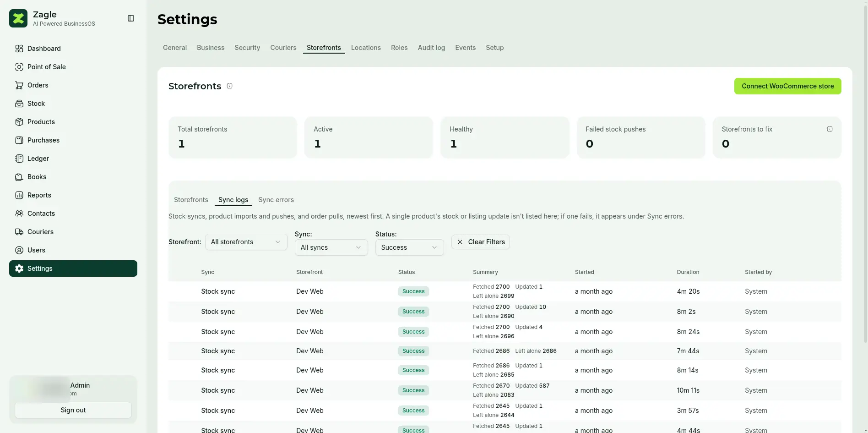Click the Couriers truck icon
Image resolution: width=868 pixels, height=433 pixels.
(19, 232)
